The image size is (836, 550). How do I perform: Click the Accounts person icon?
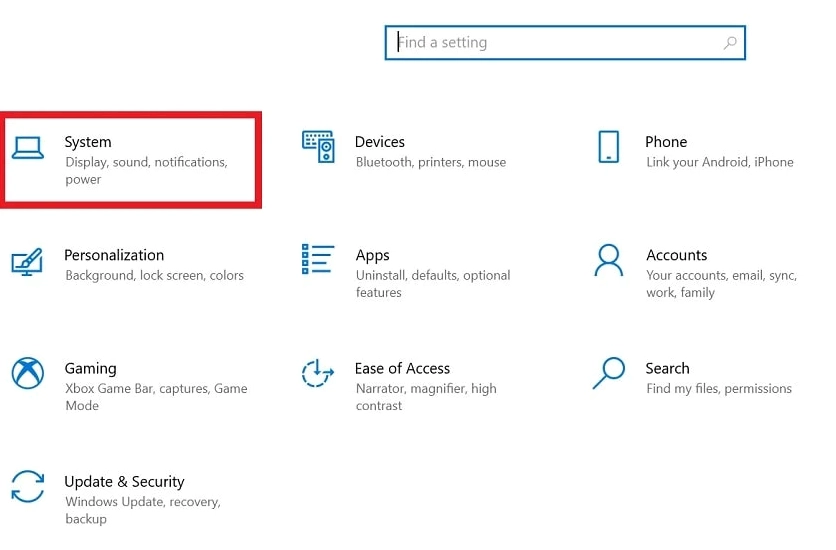tap(608, 260)
